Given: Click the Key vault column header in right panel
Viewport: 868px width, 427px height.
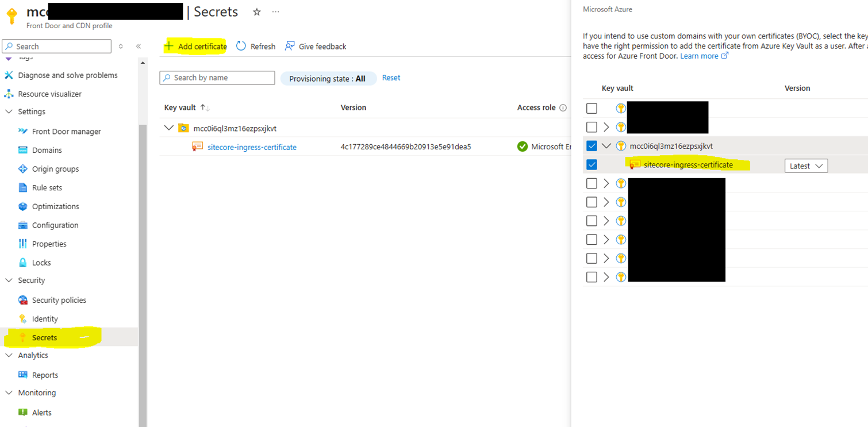Looking at the screenshot, I should 617,88.
